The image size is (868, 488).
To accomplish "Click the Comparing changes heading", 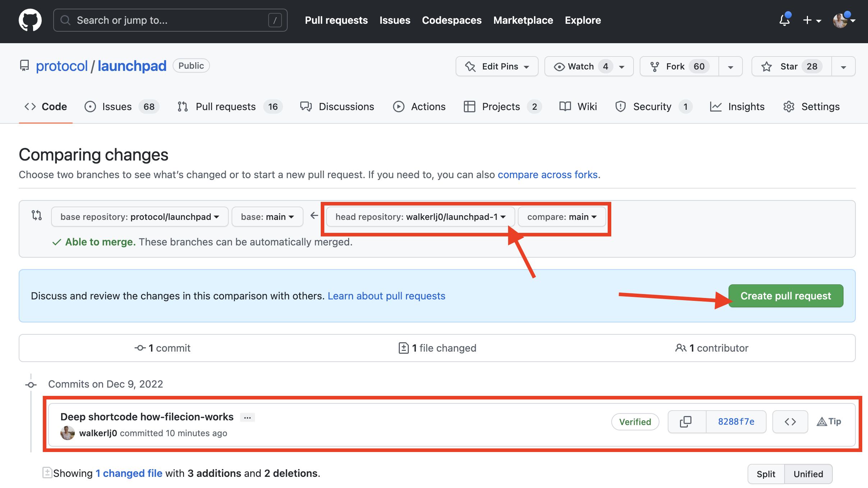I will click(x=93, y=155).
